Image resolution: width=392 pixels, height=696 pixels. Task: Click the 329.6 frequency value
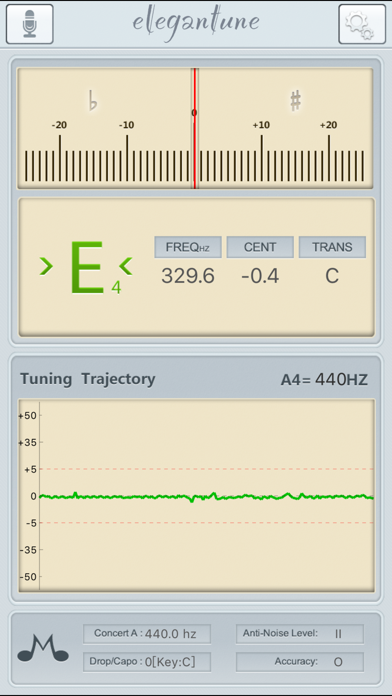tap(188, 276)
